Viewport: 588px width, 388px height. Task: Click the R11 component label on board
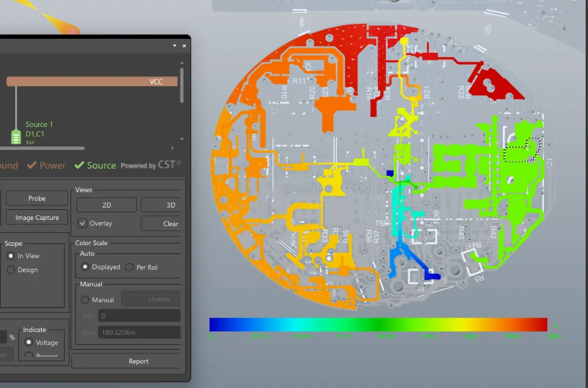[x=299, y=81]
